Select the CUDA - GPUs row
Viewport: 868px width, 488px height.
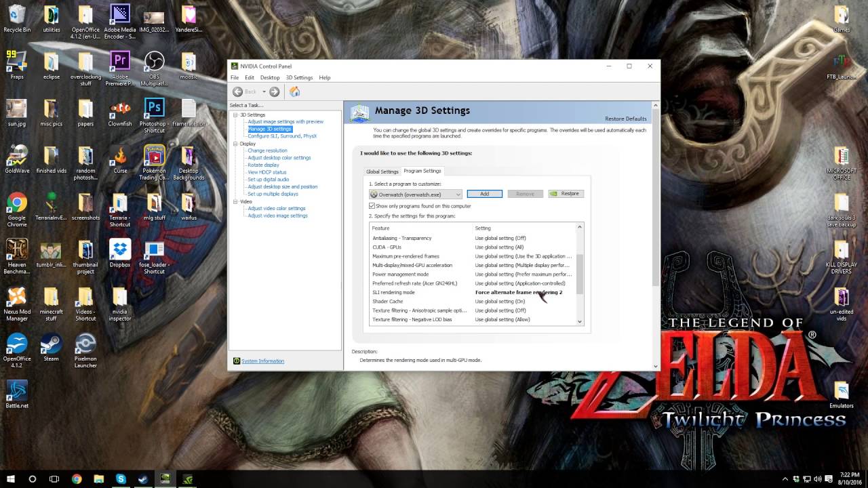click(x=473, y=247)
